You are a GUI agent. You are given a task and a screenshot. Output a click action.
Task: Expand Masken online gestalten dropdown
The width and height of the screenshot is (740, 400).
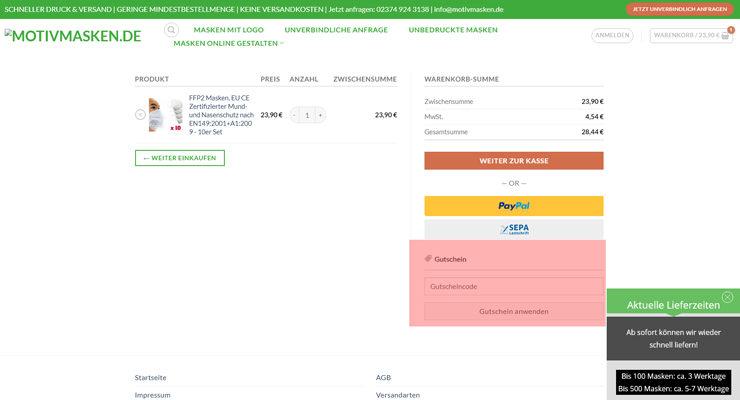228,43
